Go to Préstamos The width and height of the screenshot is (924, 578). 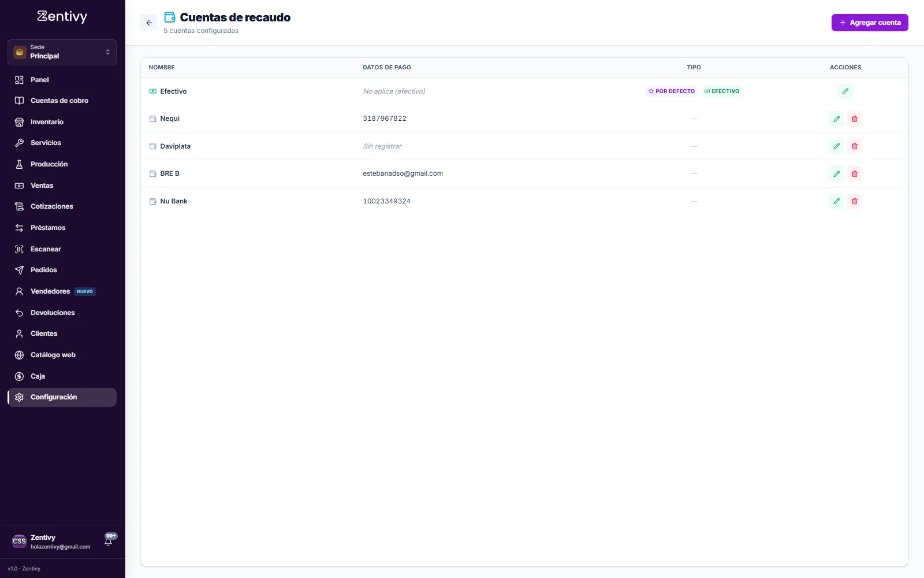click(x=62, y=228)
